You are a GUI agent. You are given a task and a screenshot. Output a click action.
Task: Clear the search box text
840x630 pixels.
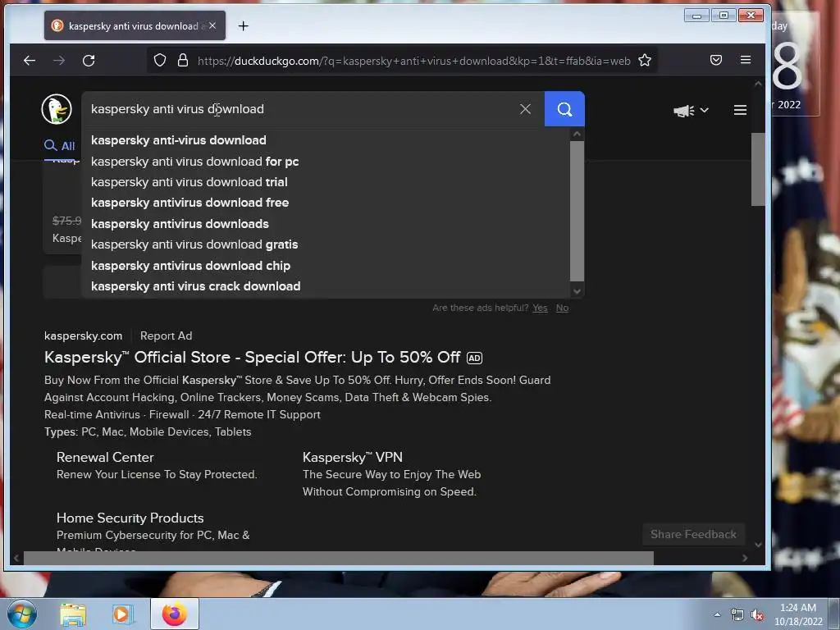click(x=526, y=109)
